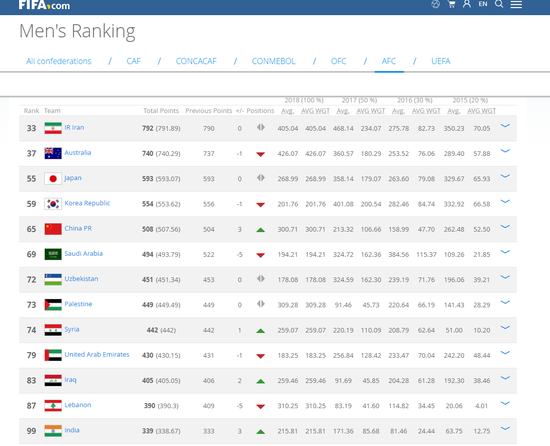Click the Syria flag icon

pos(53,330)
